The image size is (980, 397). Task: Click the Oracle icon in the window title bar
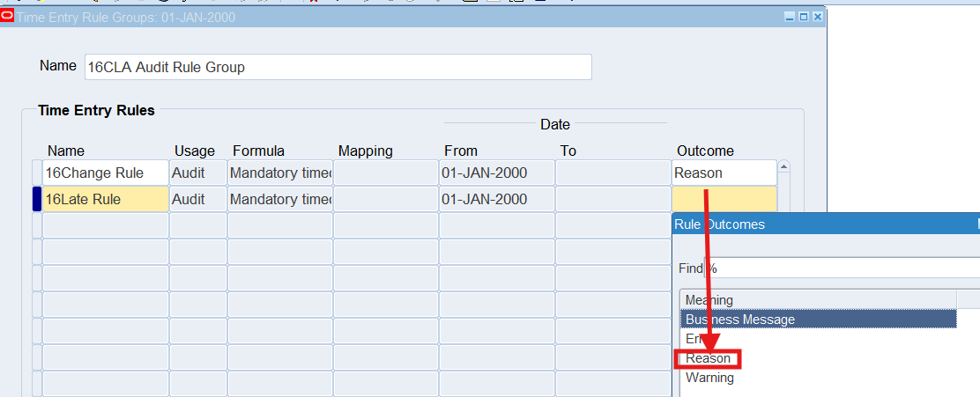7,17
